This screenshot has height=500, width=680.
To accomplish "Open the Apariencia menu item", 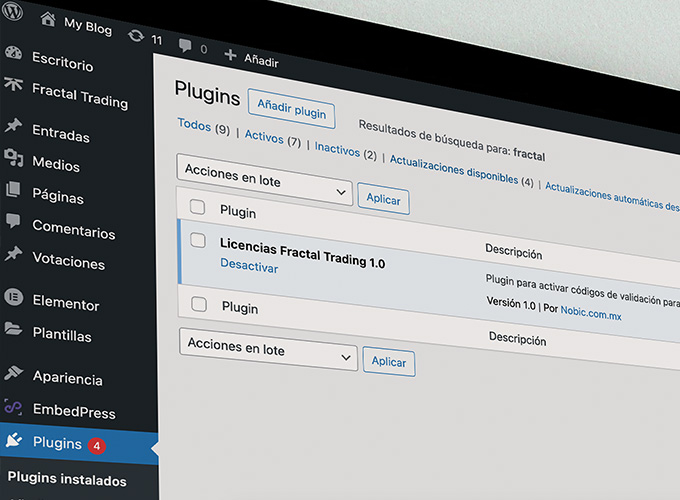I will click(x=68, y=377).
